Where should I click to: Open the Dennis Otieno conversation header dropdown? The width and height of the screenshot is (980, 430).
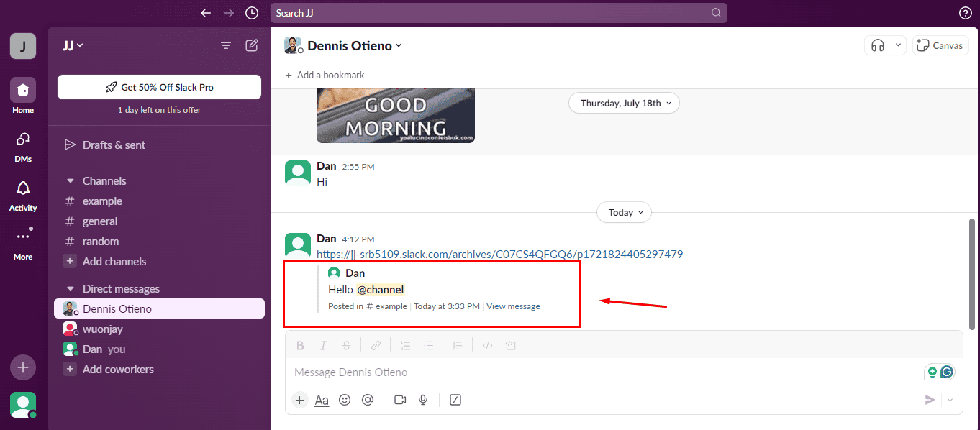coord(354,45)
